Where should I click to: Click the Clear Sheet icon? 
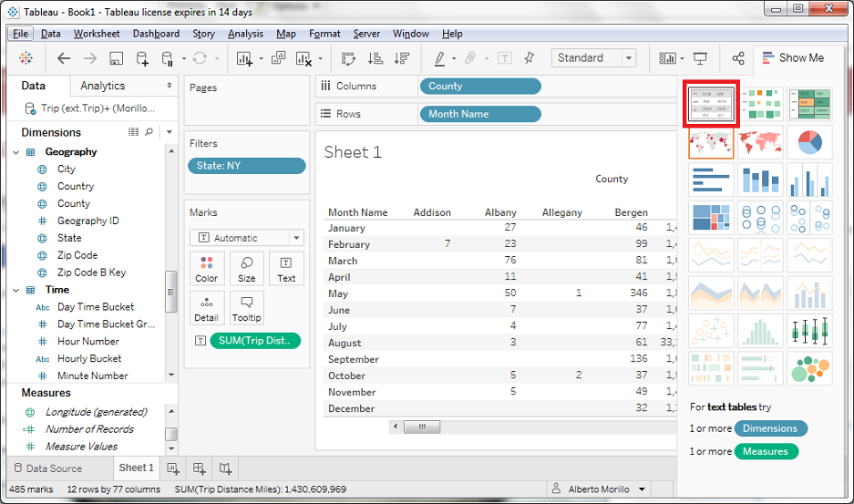[x=304, y=58]
